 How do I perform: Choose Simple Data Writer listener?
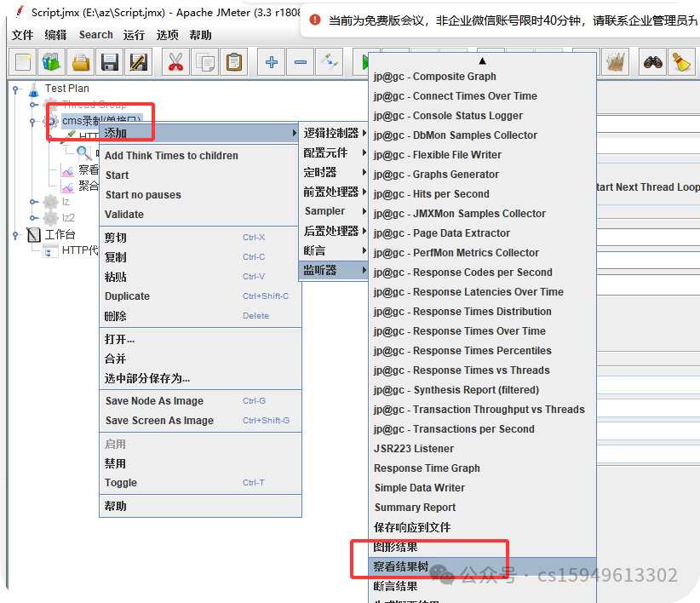483,488
